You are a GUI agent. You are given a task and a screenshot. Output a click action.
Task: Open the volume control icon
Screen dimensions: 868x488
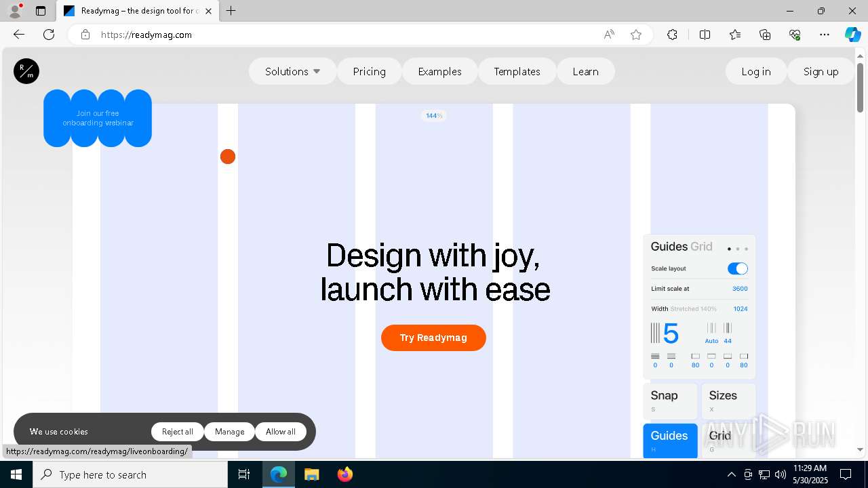click(780, 474)
